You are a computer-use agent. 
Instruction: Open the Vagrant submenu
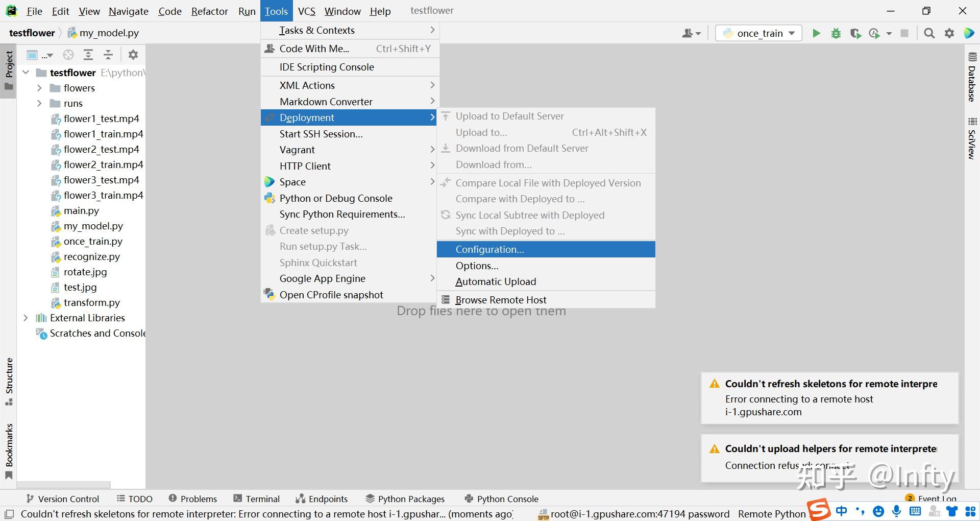[x=350, y=150]
